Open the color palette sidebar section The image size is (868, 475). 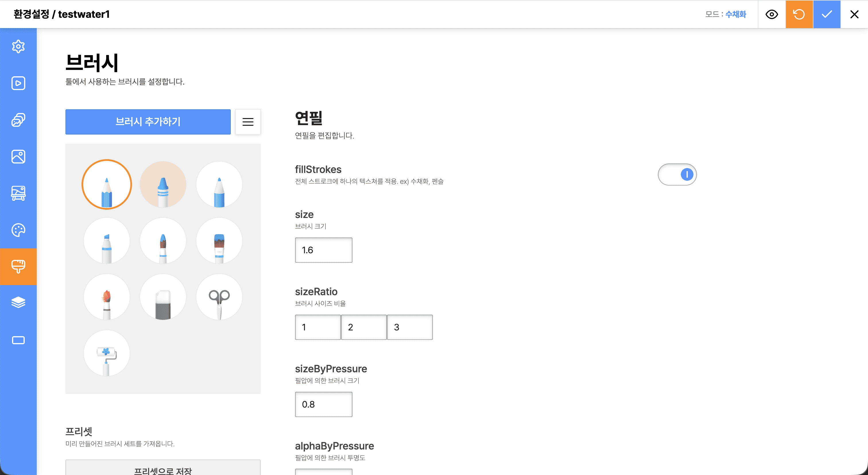pyautogui.click(x=18, y=230)
